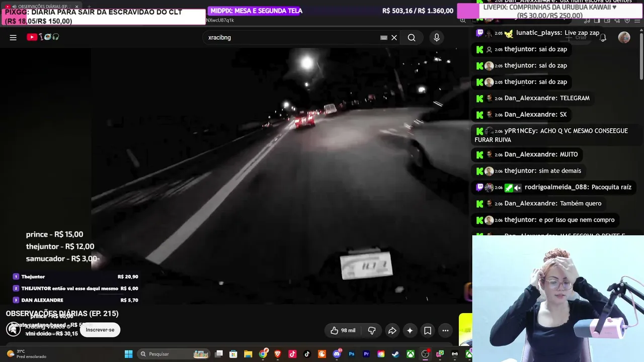Image resolution: width=644 pixels, height=362 pixels.
Task: Start voice search with the microphone
Action: (x=437, y=38)
